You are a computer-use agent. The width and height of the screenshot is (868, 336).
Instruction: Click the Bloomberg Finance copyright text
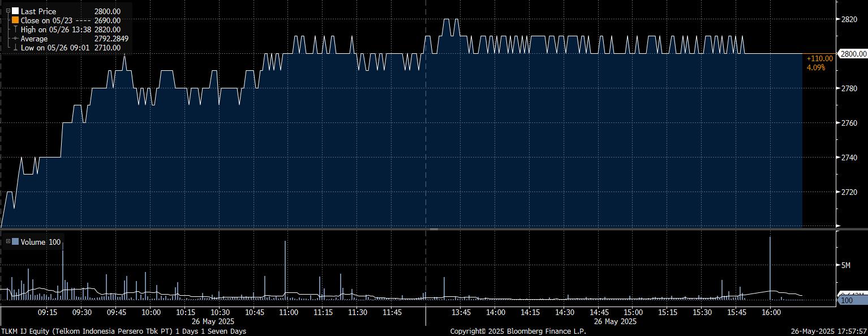point(518,331)
